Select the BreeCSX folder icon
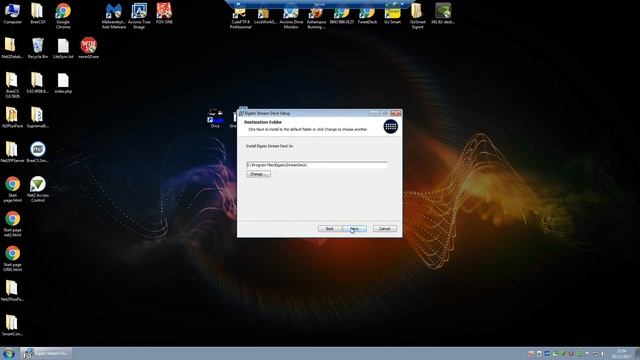The height and width of the screenshot is (360, 640). [38, 13]
